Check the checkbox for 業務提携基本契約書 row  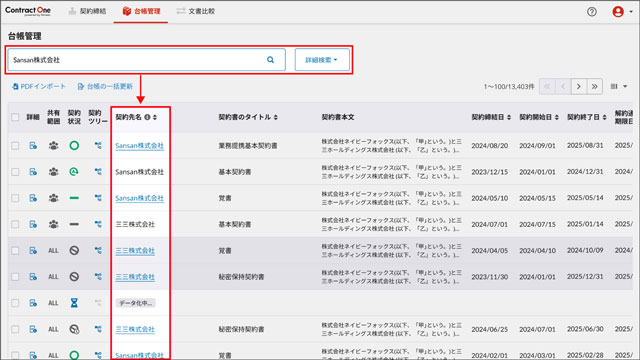pyautogui.click(x=15, y=145)
